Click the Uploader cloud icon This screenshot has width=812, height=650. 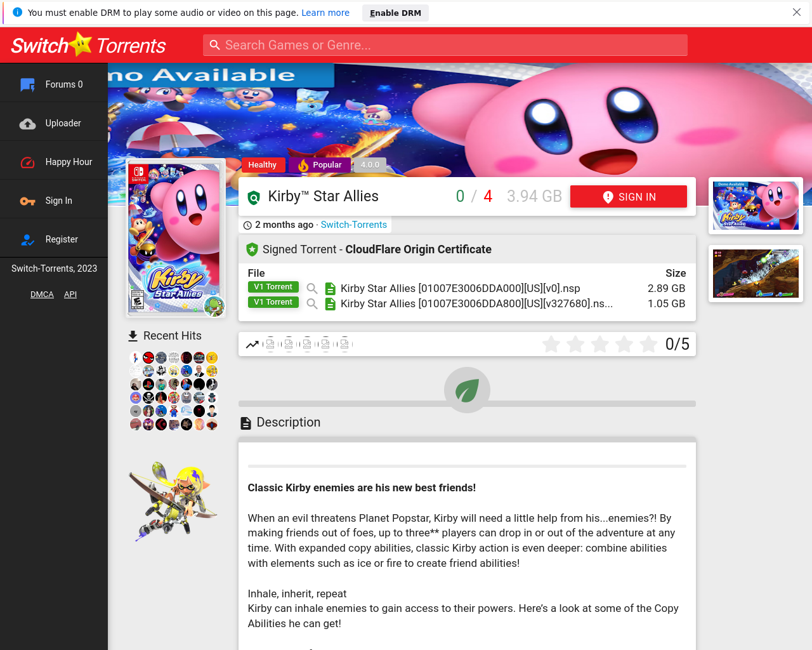click(27, 124)
